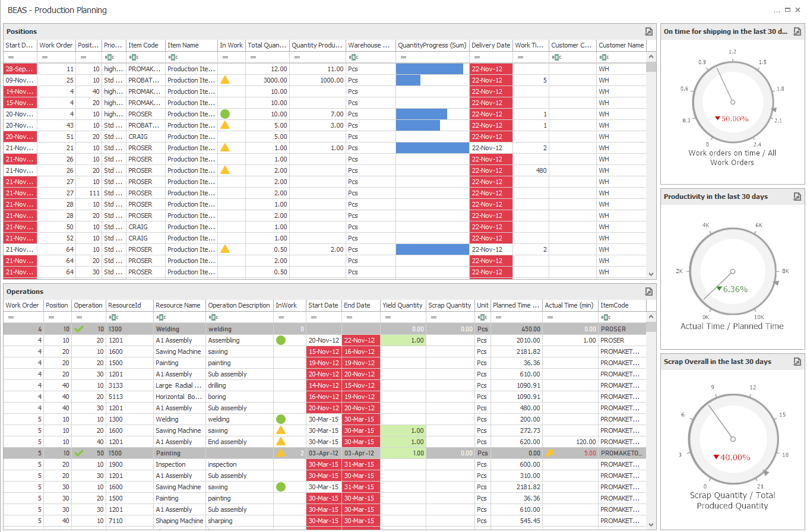Click quantity progress bar for work order 11
Viewport: 807px width, 532px height.
430,69
